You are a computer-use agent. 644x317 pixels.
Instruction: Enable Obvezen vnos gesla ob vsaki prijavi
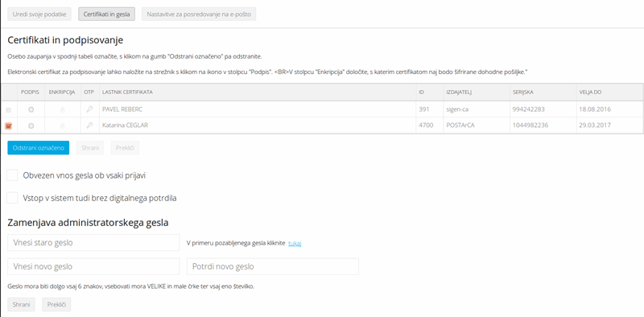[13, 175]
